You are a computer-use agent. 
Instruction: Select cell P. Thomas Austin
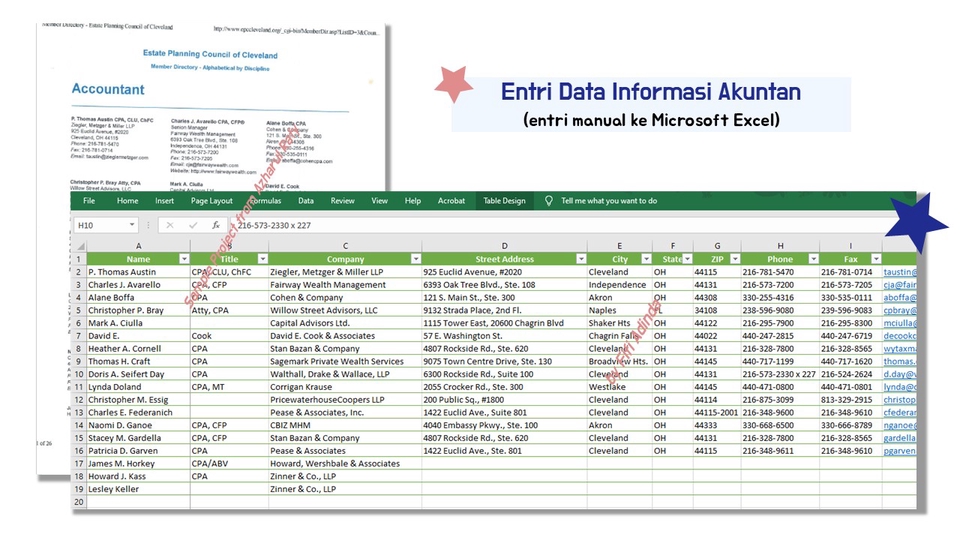[x=138, y=272]
